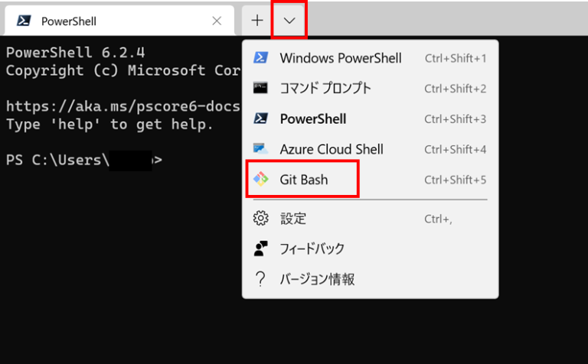Click the settings gear icon
588x364 pixels.
[260, 219]
